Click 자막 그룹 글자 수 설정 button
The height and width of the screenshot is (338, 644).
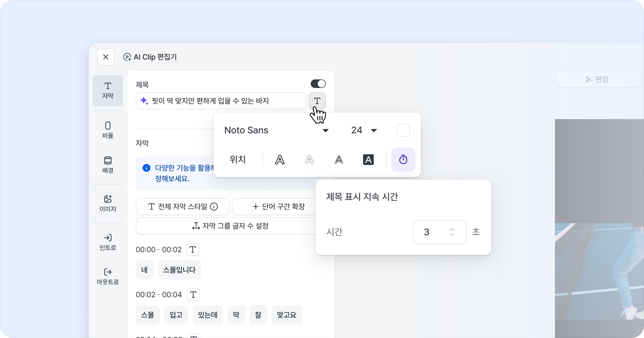point(230,226)
